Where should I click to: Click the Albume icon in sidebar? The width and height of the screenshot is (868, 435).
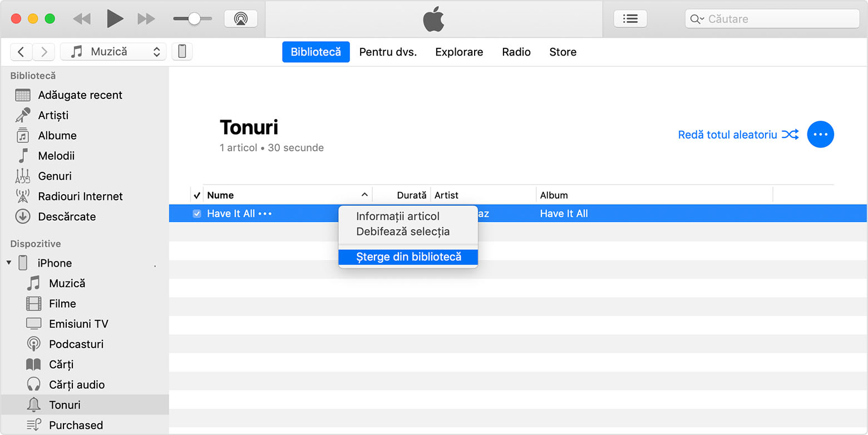click(23, 135)
